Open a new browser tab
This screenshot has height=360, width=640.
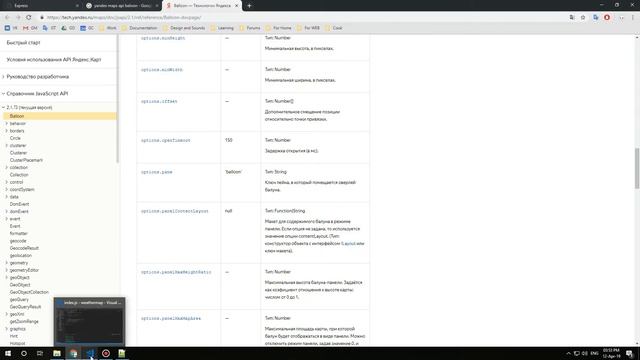[x=249, y=6]
